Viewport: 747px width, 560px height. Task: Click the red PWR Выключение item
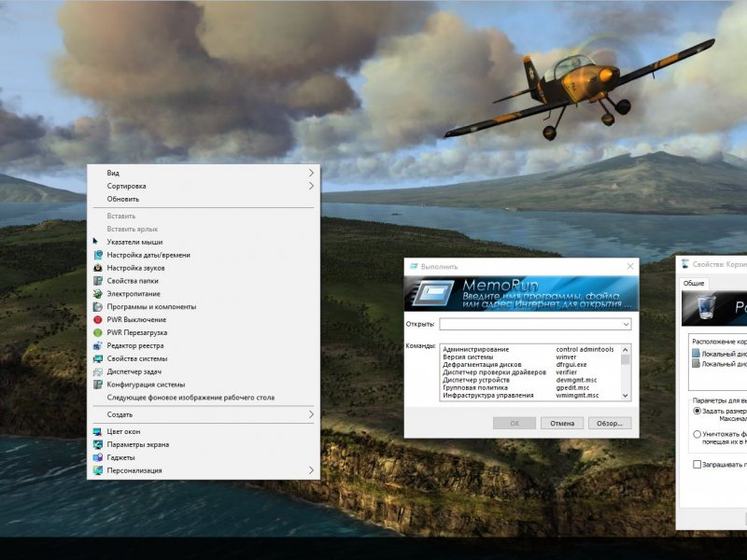pyautogui.click(x=204, y=319)
